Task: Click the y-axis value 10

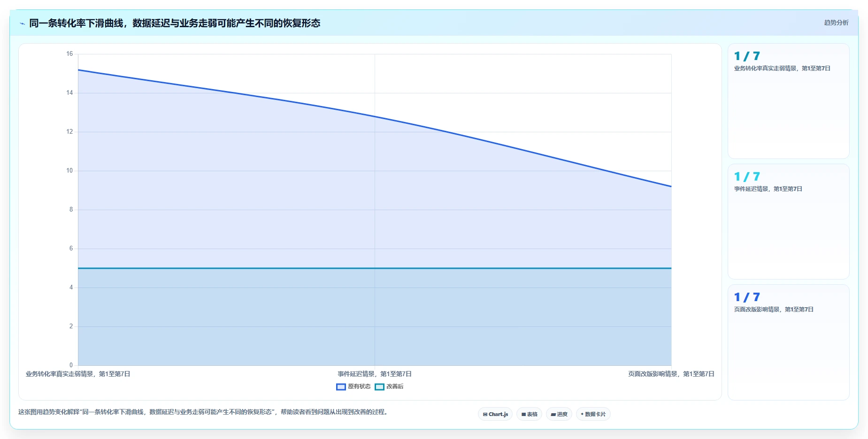Action: [x=69, y=171]
